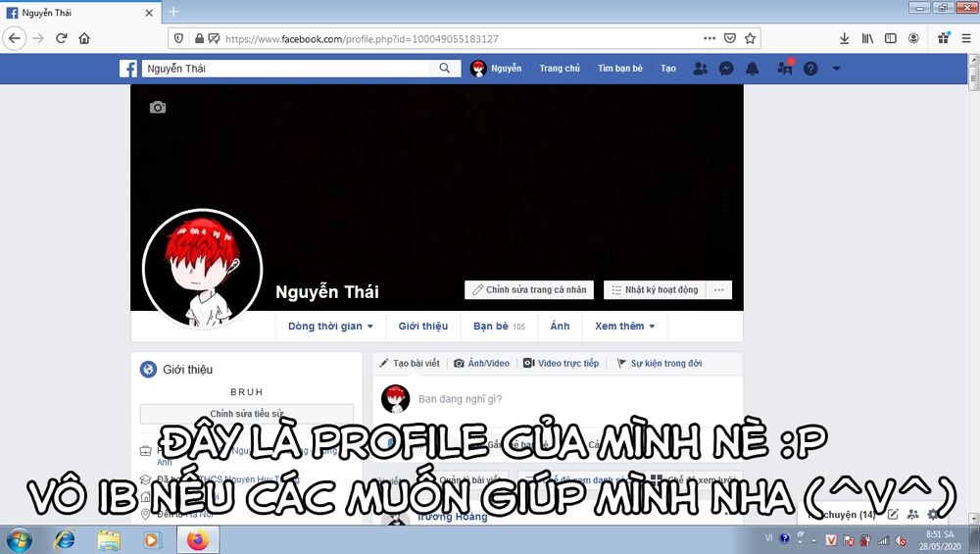Open Firefox from the Windows taskbar

tap(198, 539)
